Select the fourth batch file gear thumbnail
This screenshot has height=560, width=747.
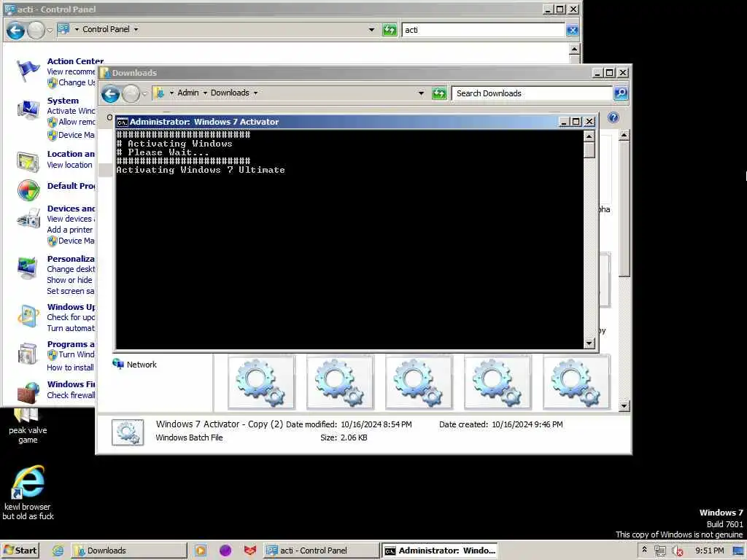coord(498,382)
